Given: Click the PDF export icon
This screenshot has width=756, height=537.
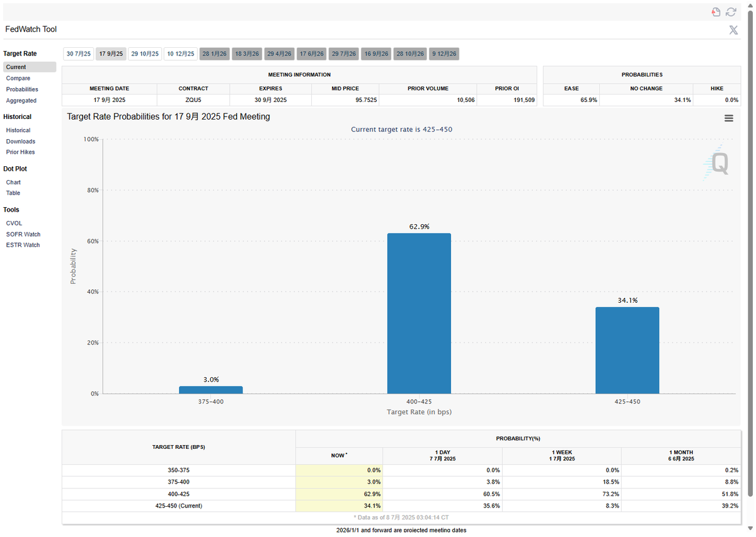Looking at the screenshot, I should [716, 12].
